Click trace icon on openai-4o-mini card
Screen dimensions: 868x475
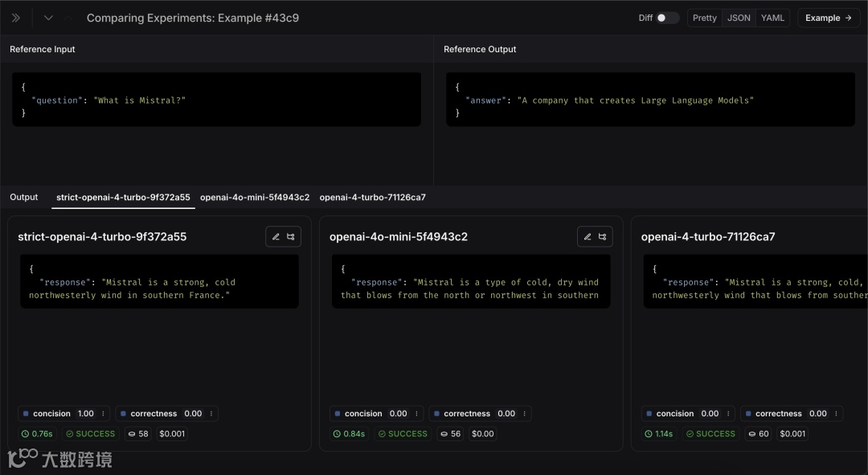point(603,236)
